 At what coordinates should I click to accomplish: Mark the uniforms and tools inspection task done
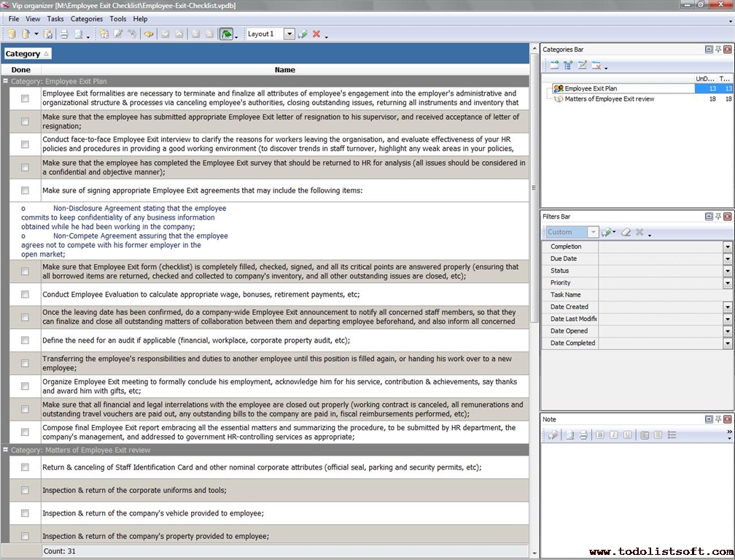coord(25,490)
